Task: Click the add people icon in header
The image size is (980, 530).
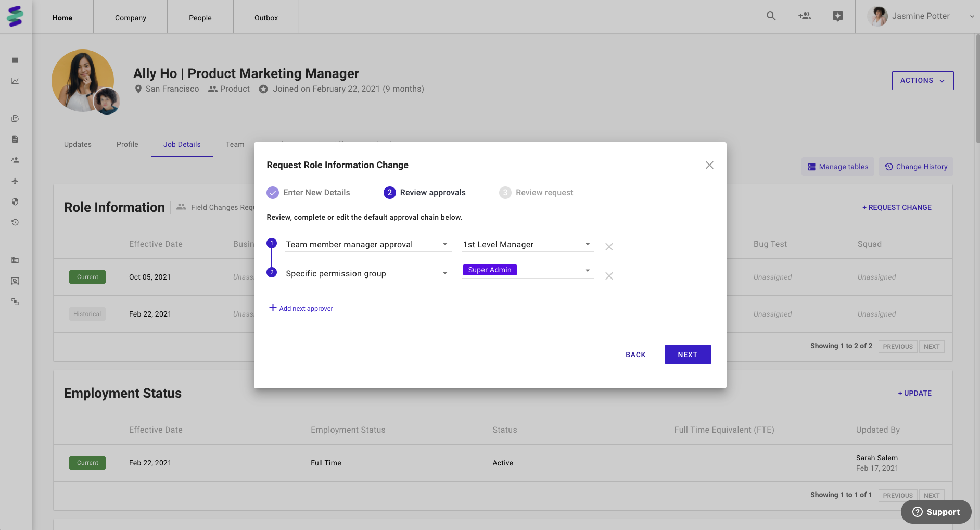Action: click(x=804, y=16)
